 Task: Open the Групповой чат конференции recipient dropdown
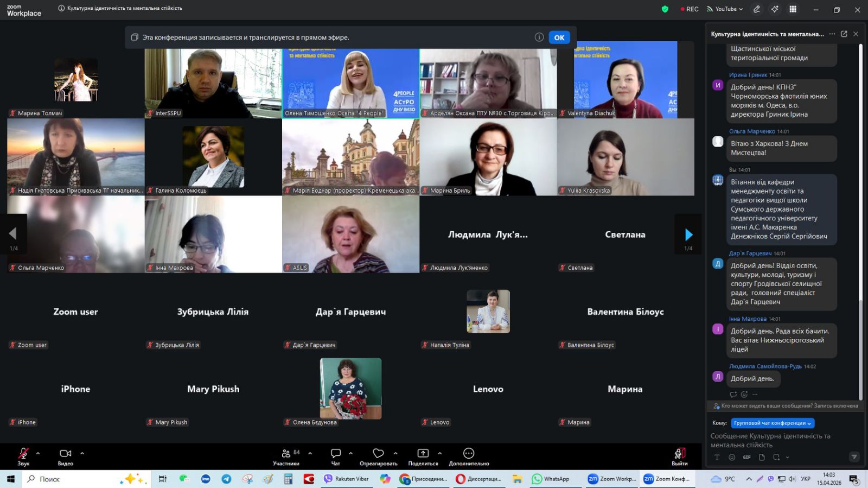click(773, 423)
